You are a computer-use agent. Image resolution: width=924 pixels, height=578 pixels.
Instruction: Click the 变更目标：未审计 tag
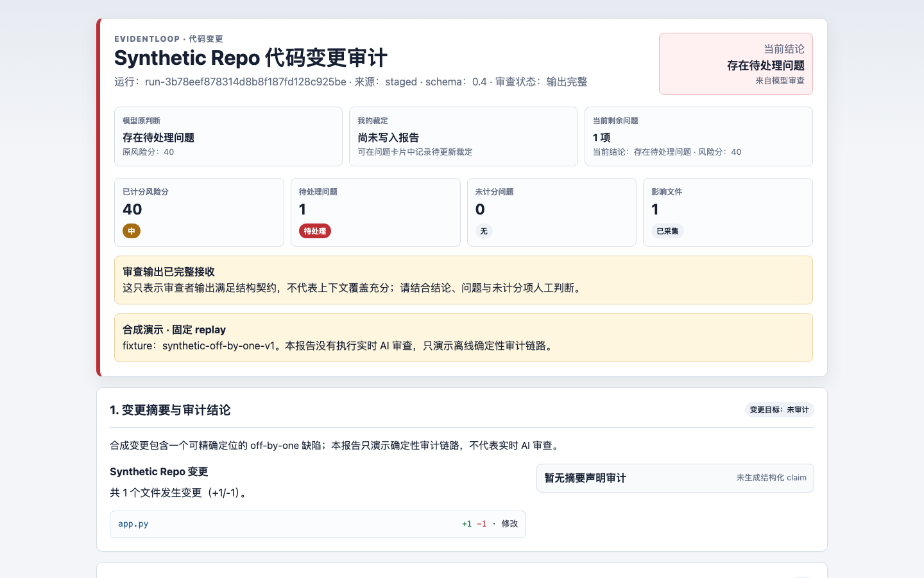779,410
